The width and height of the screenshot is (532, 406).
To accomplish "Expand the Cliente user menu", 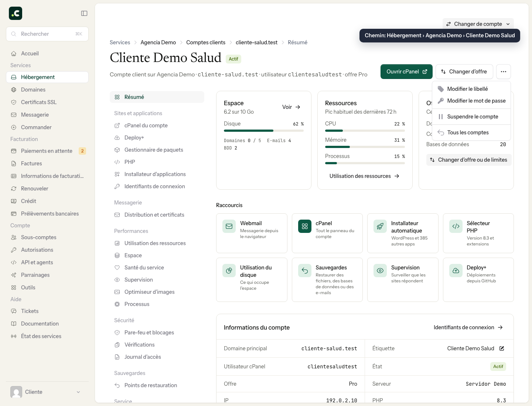I will (x=47, y=392).
